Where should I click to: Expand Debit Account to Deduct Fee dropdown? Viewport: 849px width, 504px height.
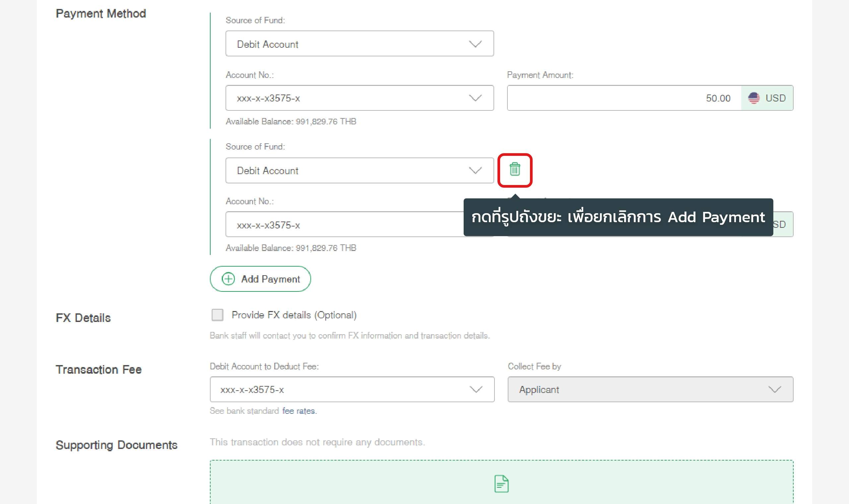coord(352,390)
